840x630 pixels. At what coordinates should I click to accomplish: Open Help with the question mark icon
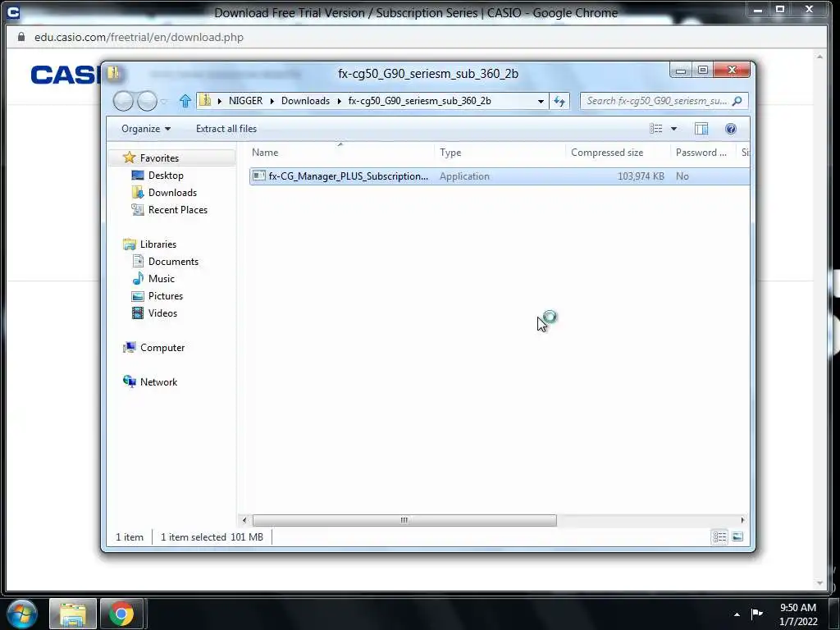731,129
